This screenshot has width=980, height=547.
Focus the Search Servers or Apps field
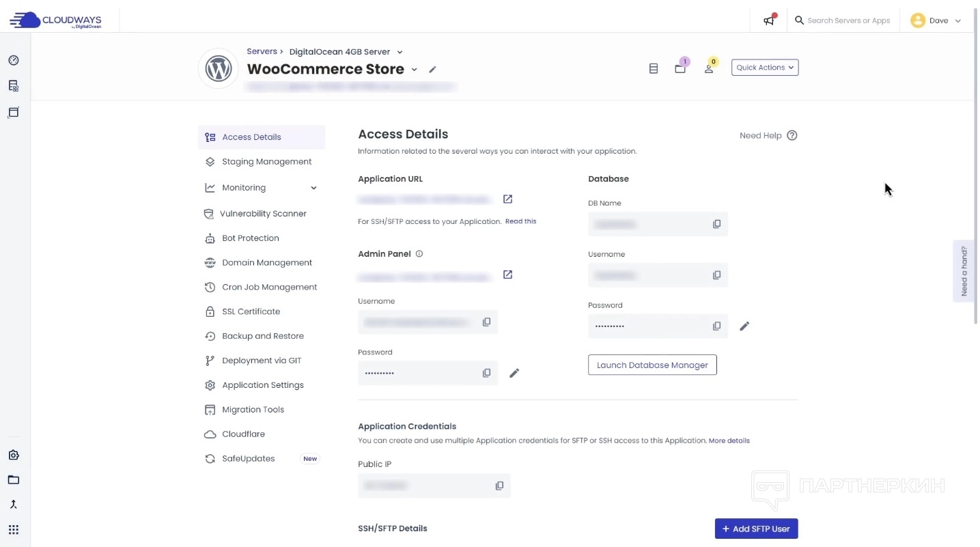tap(848, 20)
